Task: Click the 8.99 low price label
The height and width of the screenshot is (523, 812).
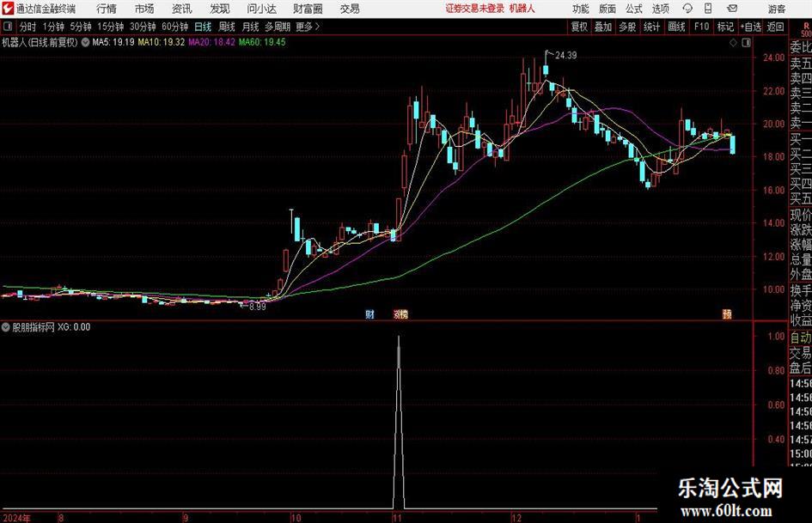Action: coord(258,307)
